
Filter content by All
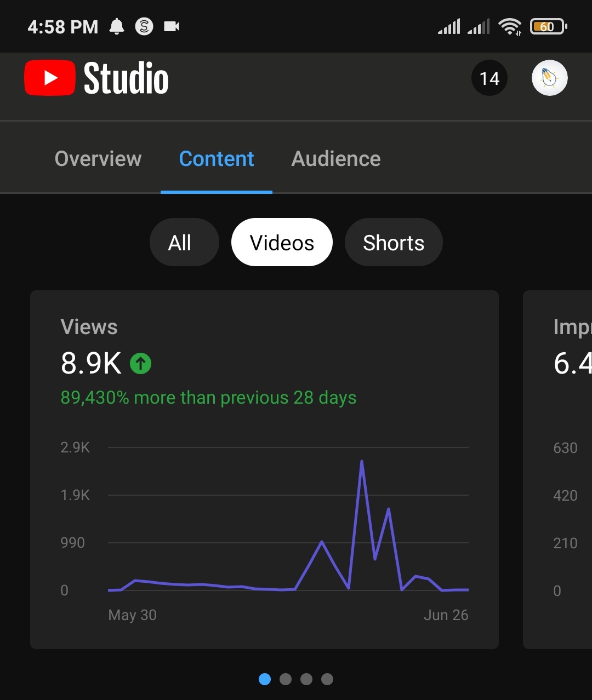click(x=184, y=242)
